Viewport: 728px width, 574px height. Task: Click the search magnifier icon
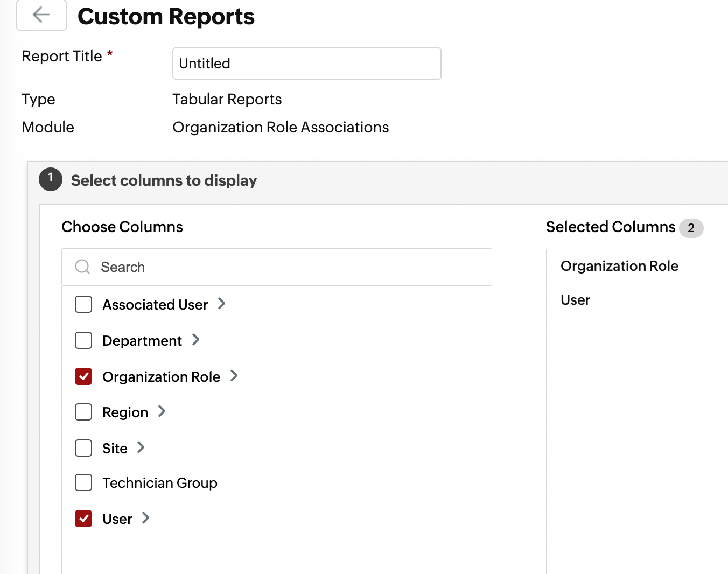[x=82, y=267]
